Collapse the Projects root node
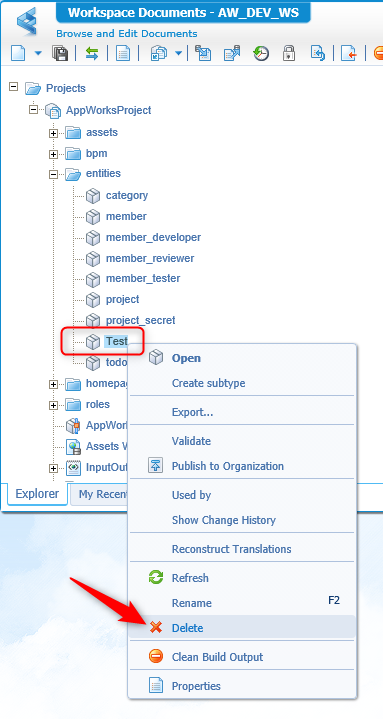 [x=14, y=86]
